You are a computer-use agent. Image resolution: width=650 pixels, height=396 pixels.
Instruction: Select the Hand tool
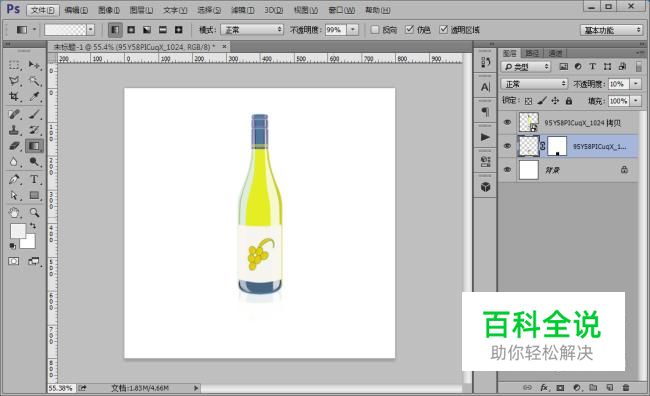point(14,213)
